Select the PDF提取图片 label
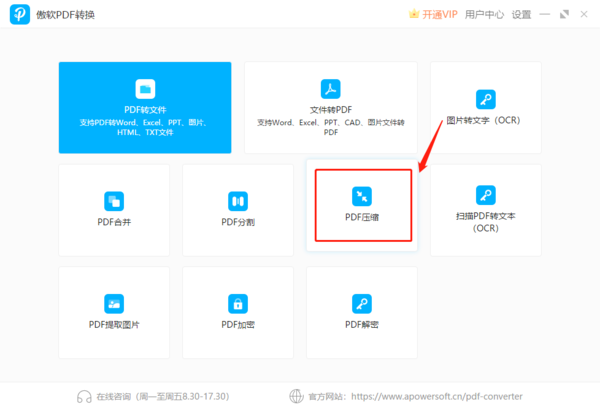 114,325
